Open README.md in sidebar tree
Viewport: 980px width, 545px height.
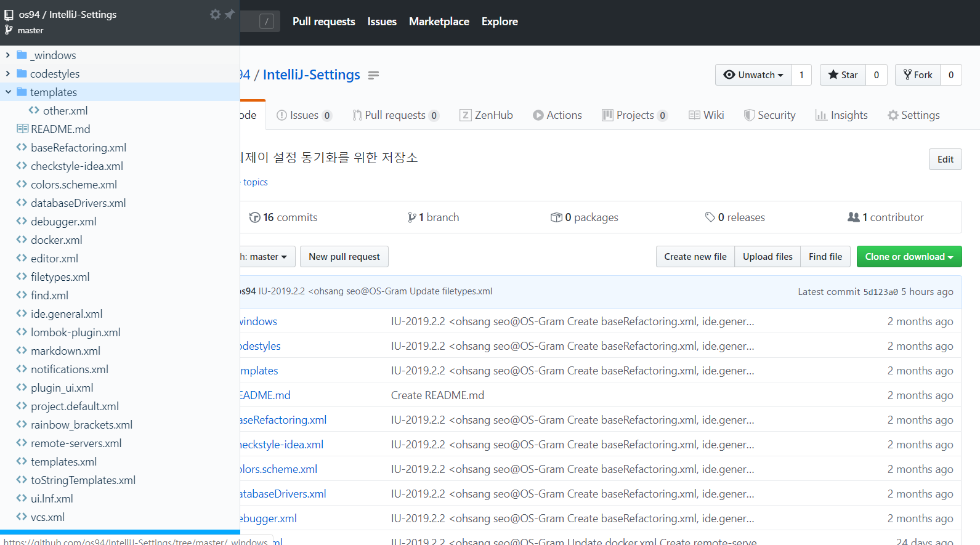(60, 129)
